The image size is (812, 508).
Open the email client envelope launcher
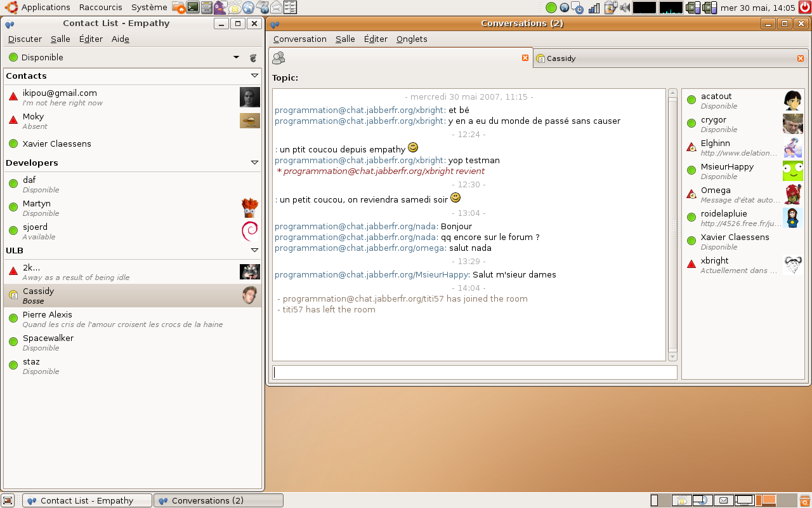point(275,7)
